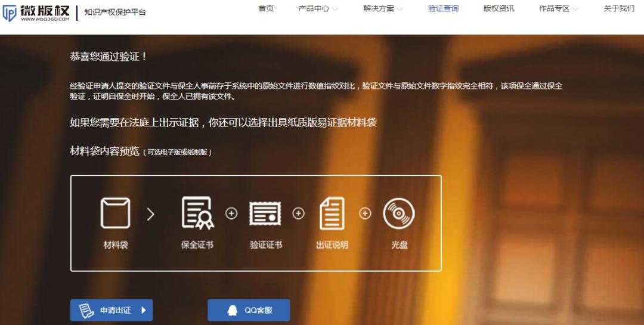Click the 申请出证 button
Viewport: 644px width, 325px height.
pyautogui.click(x=112, y=310)
